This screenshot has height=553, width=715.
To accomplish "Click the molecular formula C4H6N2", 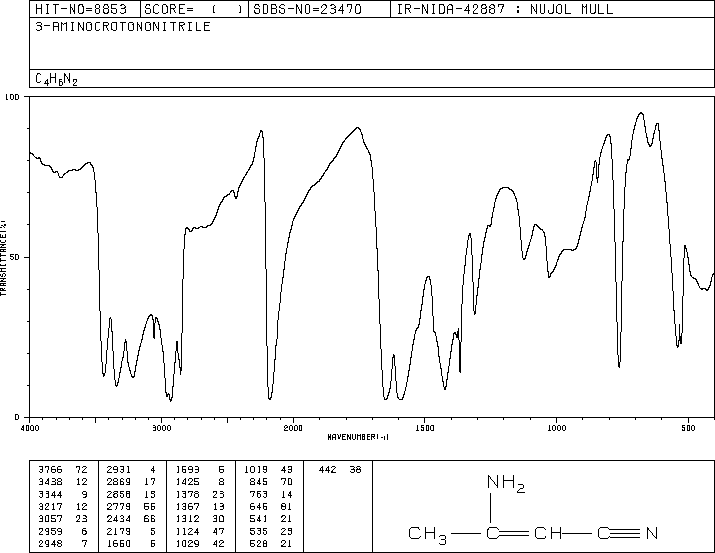I will coord(56,79).
